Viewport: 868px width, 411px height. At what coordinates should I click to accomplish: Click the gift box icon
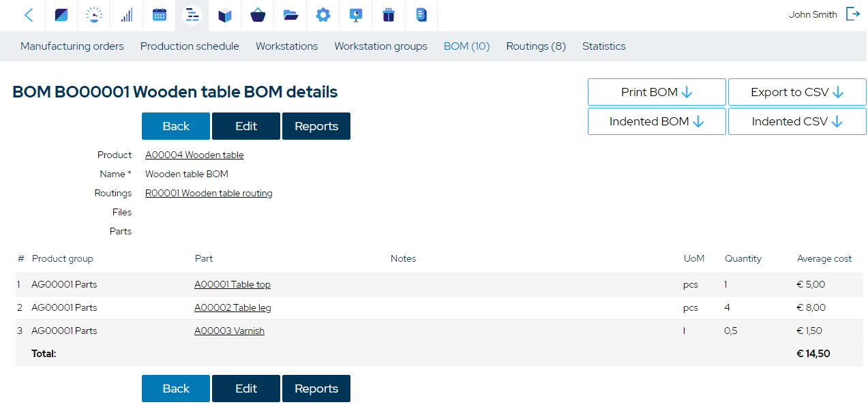(389, 15)
